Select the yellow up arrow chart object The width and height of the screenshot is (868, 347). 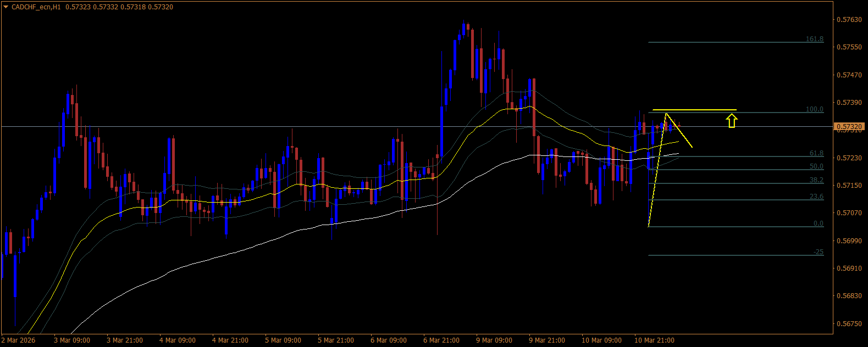[x=731, y=121]
